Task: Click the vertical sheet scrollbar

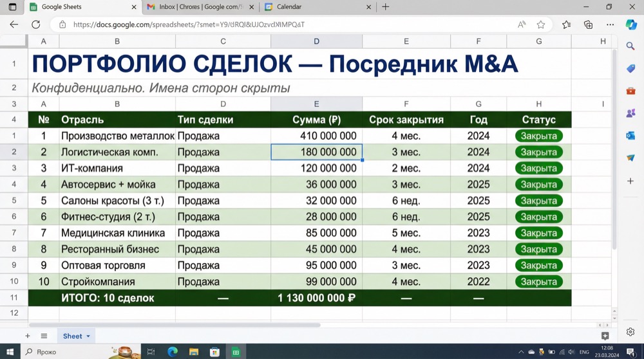Action: tap(614, 150)
